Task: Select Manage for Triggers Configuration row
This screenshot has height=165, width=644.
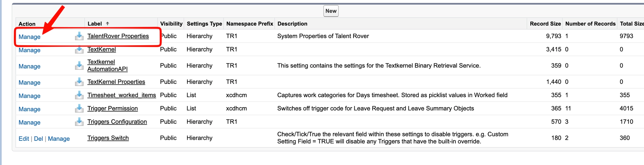Action: click(x=30, y=122)
